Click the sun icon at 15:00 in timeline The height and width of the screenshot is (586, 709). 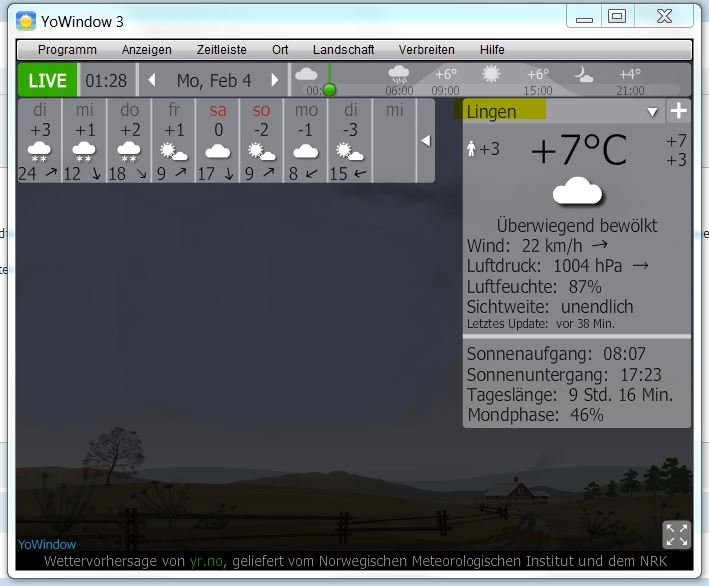[491, 74]
